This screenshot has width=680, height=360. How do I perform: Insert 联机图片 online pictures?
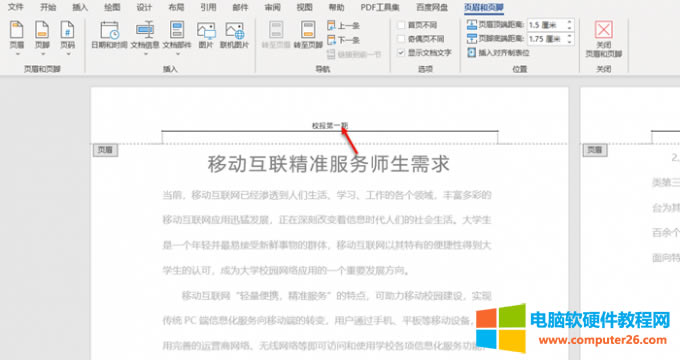pyautogui.click(x=234, y=35)
